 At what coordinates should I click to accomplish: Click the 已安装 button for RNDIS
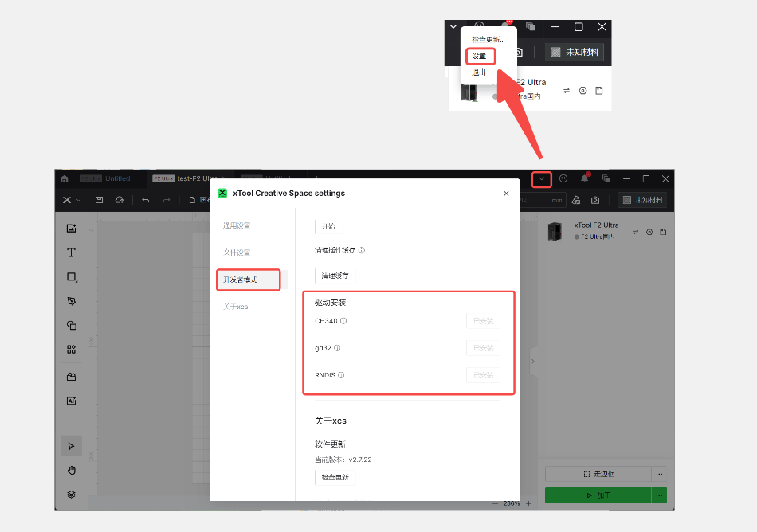(x=483, y=375)
